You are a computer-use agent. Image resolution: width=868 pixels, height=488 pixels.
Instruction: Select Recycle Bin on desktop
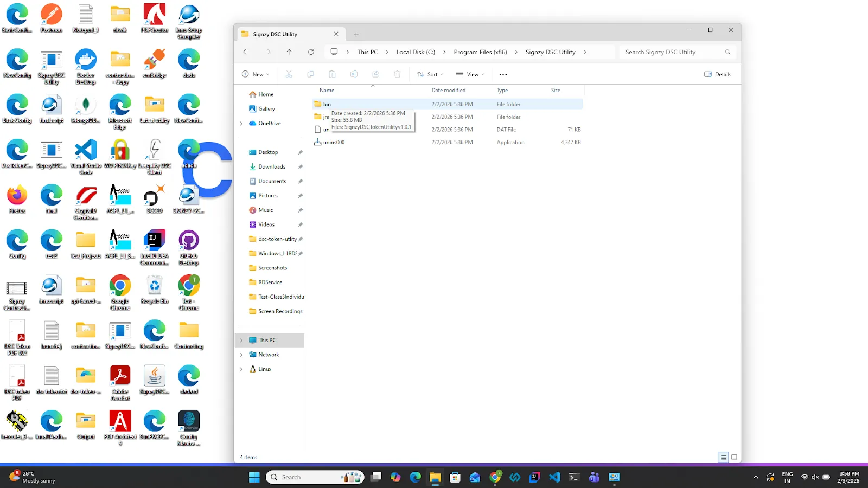click(x=155, y=290)
